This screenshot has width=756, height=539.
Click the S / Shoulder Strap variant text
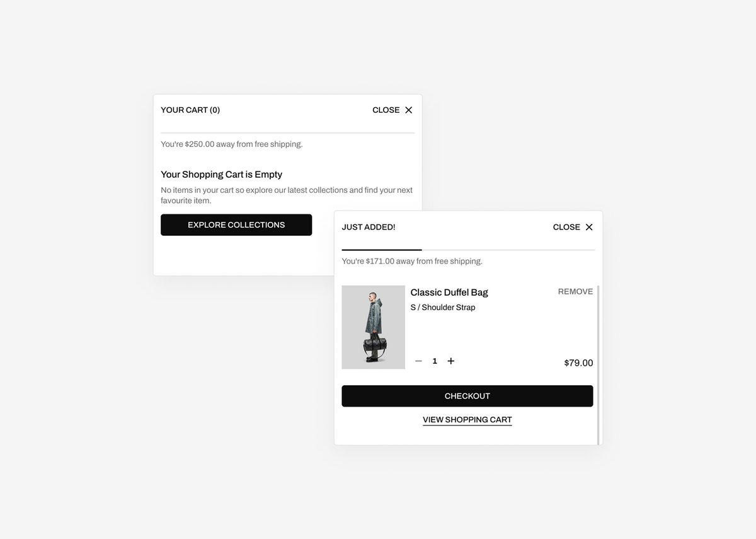pos(443,308)
